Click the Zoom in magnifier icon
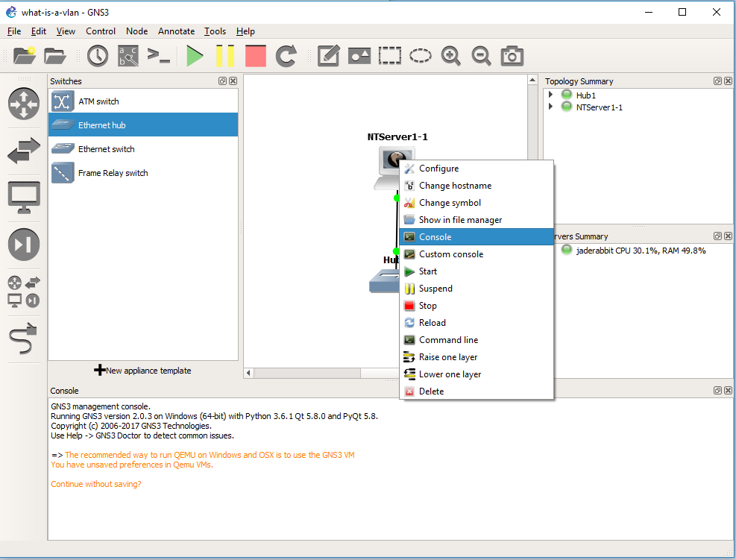 point(450,56)
